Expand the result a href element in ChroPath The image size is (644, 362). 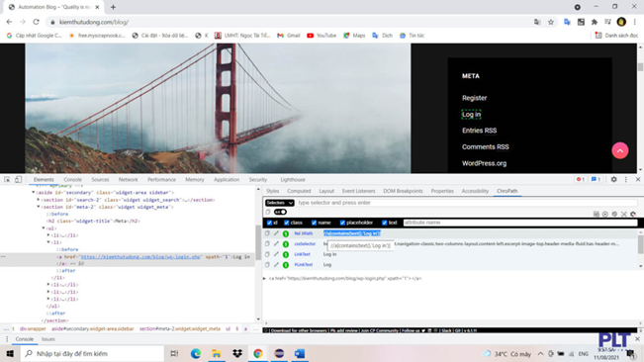264,278
